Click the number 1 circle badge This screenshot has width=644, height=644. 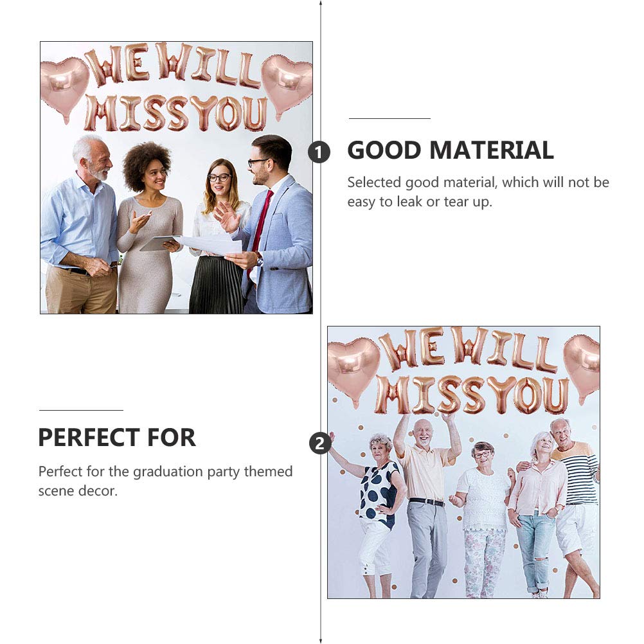point(319,152)
